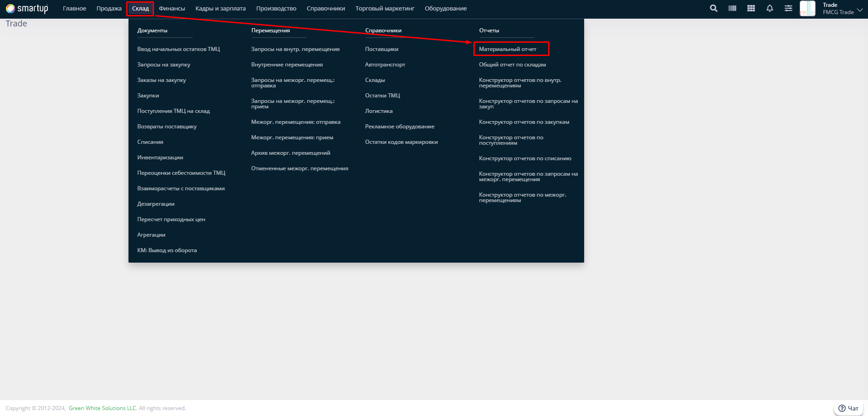This screenshot has height=416, width=868.
Task: Open notifications bell icon
Action: (770, 8)
